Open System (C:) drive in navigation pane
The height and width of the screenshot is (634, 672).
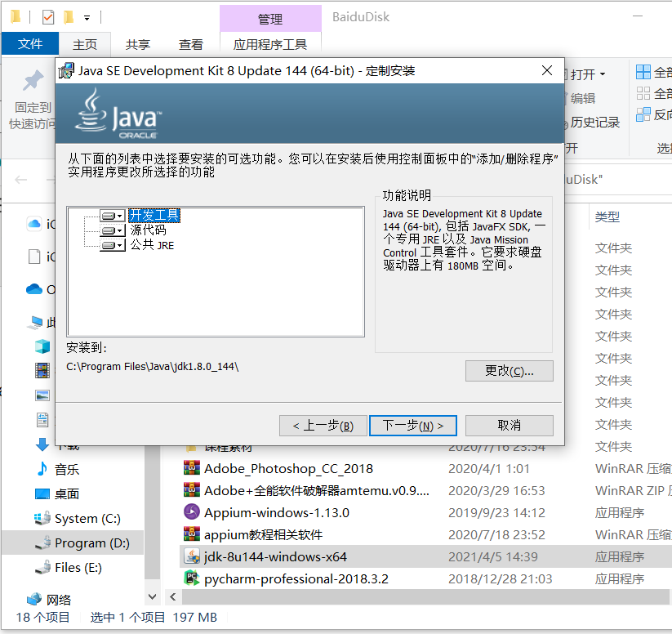[87, 518]
